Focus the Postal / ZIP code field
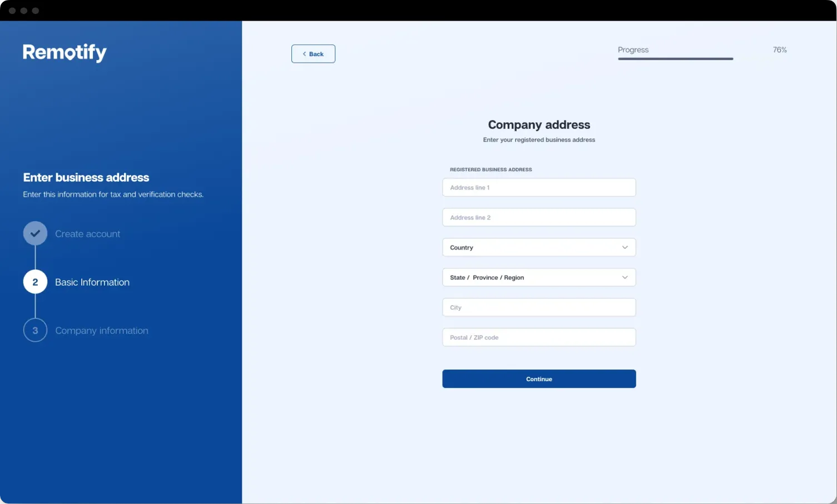This screenshot has width=837, height=504. pyautogui.click(x=539, y=337)
